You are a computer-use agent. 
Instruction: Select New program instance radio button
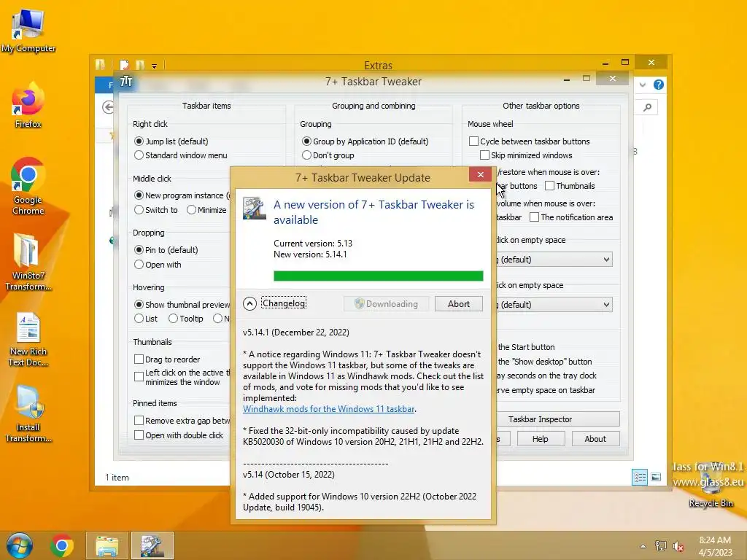click(x=139, y=195)
